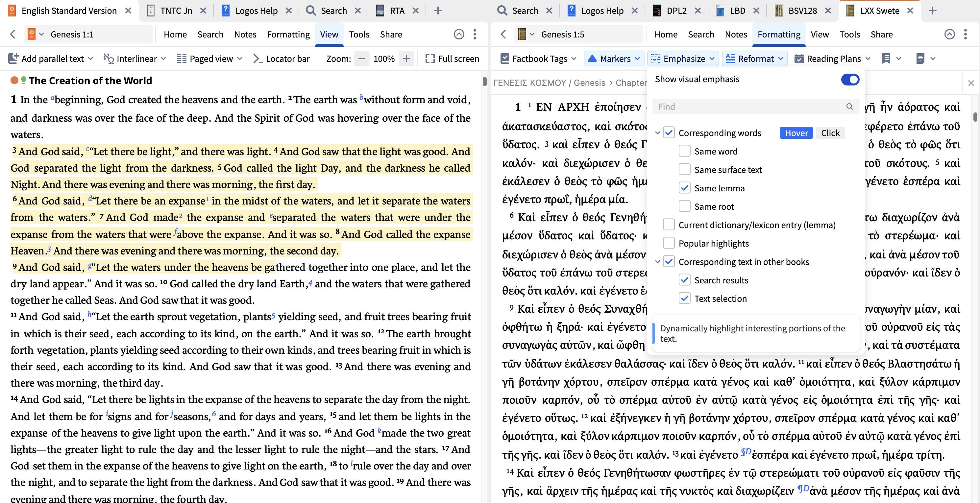The height and width of the screenshot is (503, 980).
Task: Go back in the LXX Swete panel
Action: click(503, 34)
